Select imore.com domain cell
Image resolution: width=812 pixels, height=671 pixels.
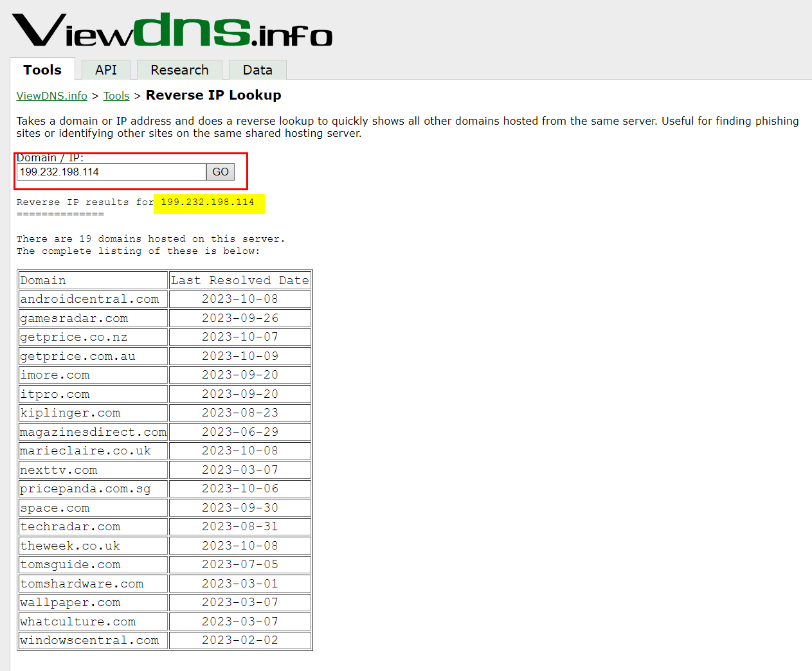[93, 375]
